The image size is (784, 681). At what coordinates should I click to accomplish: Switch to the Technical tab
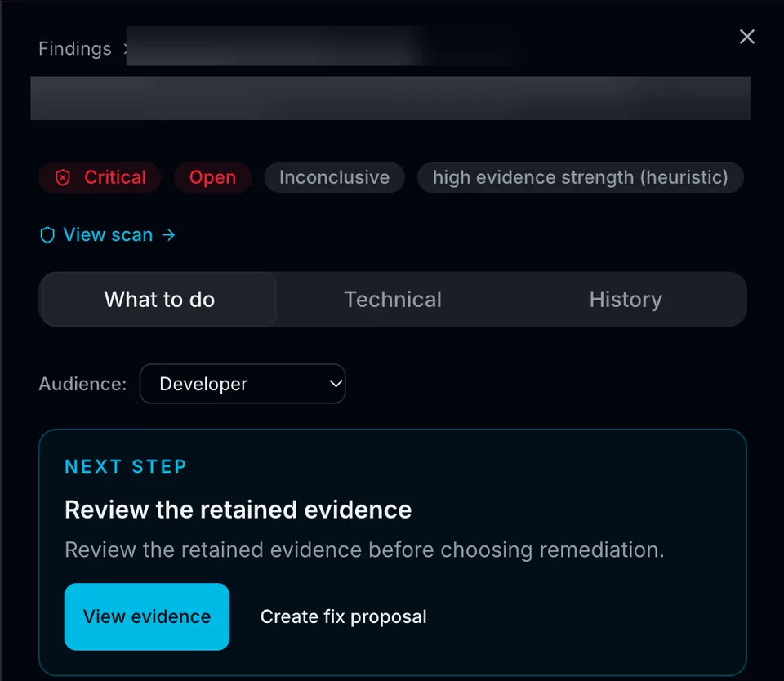tap(393, 300)
